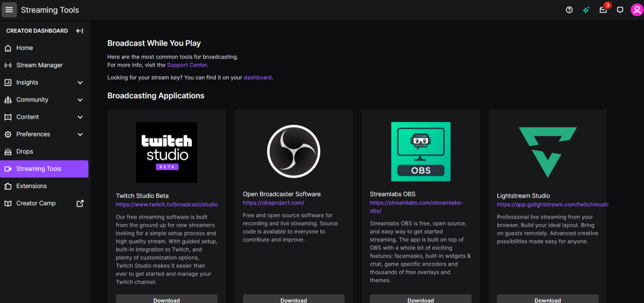The height and width of the screenshot is (303, 644).
Task: Click the Broadcasting Applications heading
Action: pyautogui.click(x=156, y=96)
